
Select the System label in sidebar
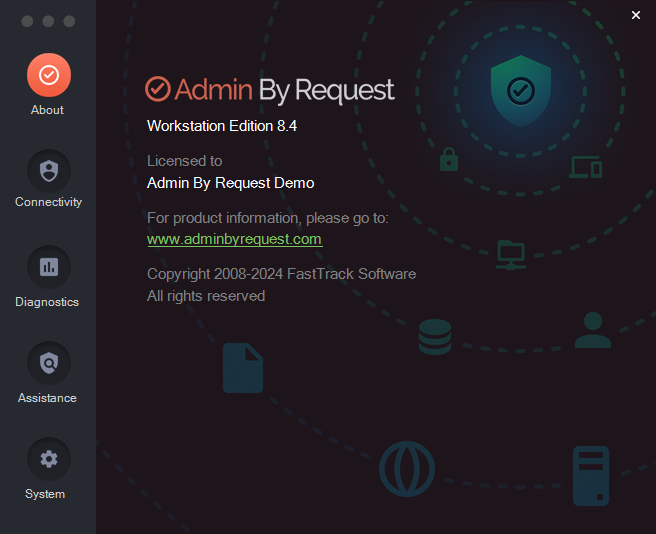pyautogui.click(x=45, y=494)
